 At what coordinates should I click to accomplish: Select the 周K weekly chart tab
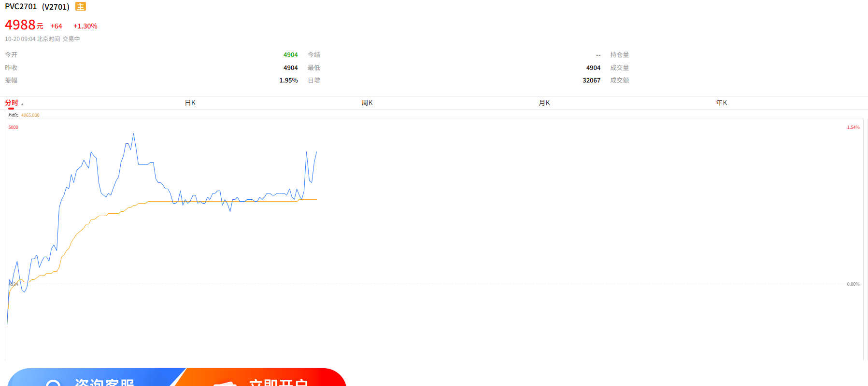(367, 103)
